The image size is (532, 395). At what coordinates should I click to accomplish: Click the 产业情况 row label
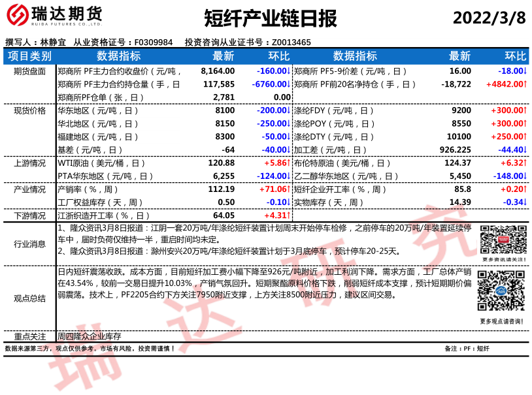[29, 189]
